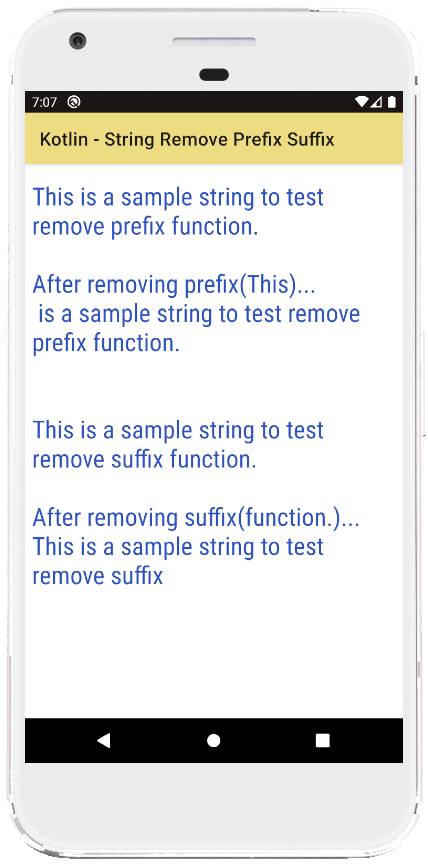The height and width of the screenshot is (865, 428).
Task: Click the 'remove prefix function.' line
Action: click(x=145, y=227)
